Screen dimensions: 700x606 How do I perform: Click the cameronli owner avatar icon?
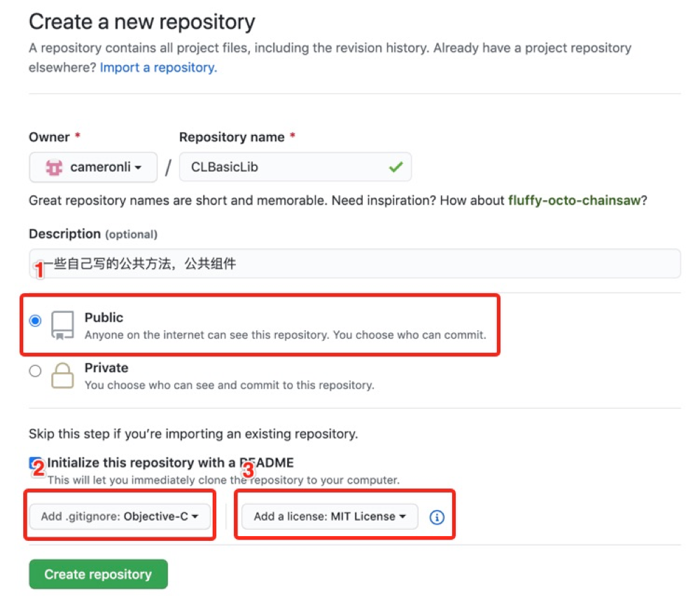[54, 167]
